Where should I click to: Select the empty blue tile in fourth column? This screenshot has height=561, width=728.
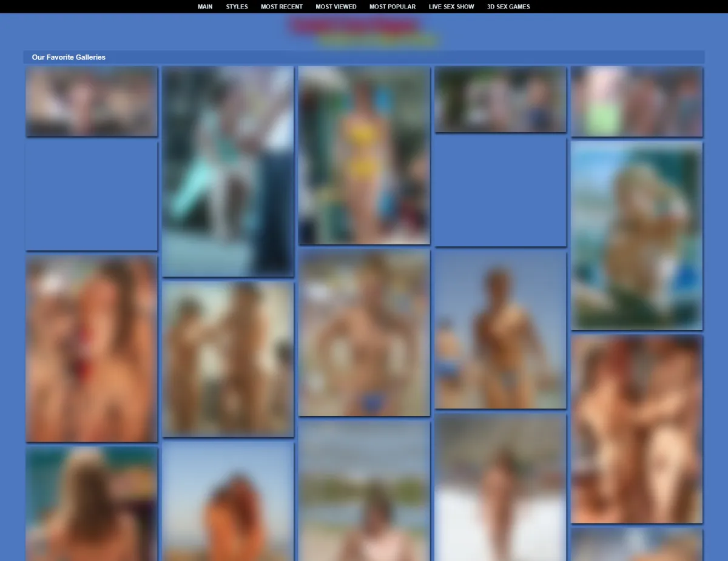(x=500, y=190)
